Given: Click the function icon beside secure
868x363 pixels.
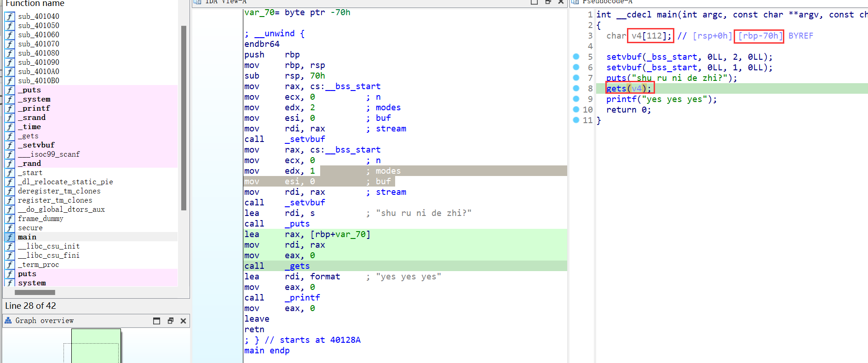Looking at the screenshot, I should [x=10, y=228].
